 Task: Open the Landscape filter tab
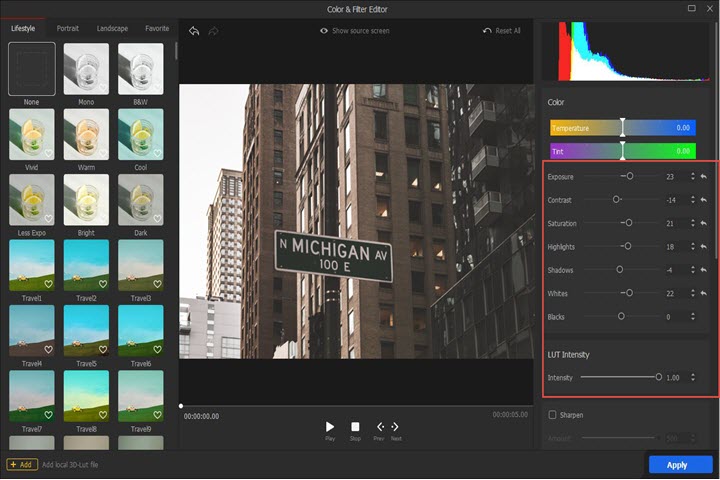(112, 29)
